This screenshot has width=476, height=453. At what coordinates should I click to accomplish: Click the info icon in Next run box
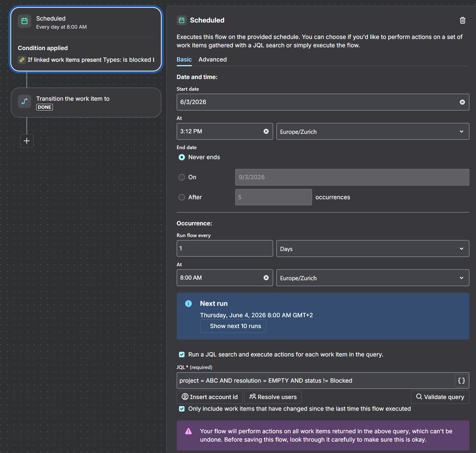click(188, 304)
